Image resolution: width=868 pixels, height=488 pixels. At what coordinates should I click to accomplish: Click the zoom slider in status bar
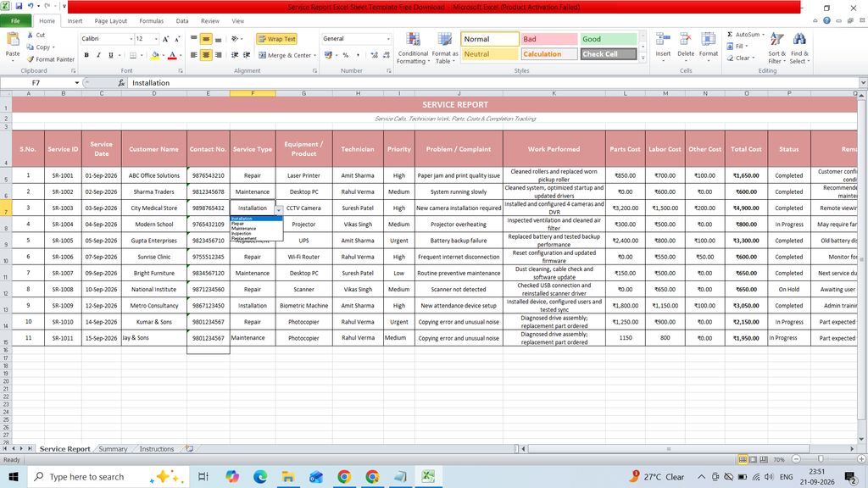pyautogui.click(x=821, y=459)
